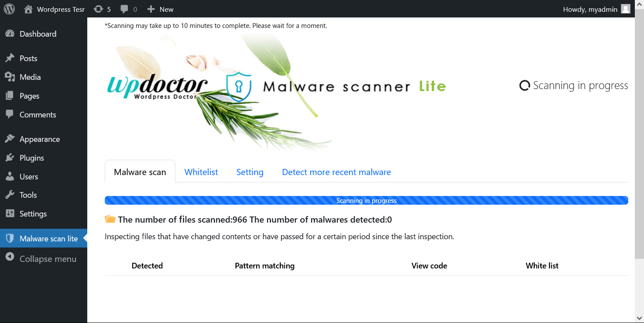The width and height of the screenshot is (644, 323).
Task: Click the Pages stacked-sheets icon
Action: tap(10, 96)
